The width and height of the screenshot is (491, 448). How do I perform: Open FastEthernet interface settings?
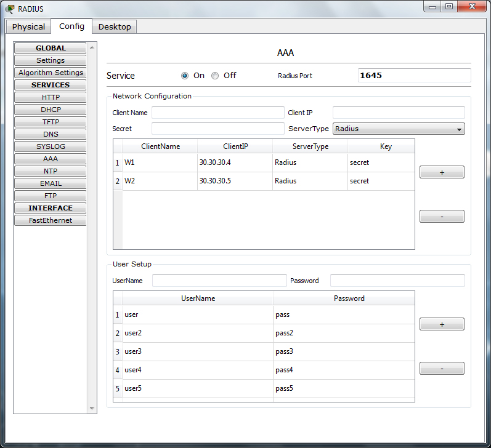pyautogui.click(x=51, y=220)
